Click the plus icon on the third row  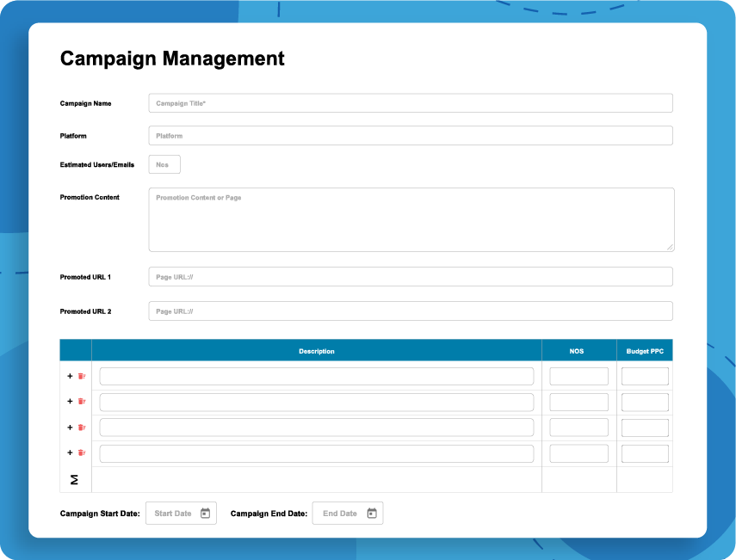(70, 428)
